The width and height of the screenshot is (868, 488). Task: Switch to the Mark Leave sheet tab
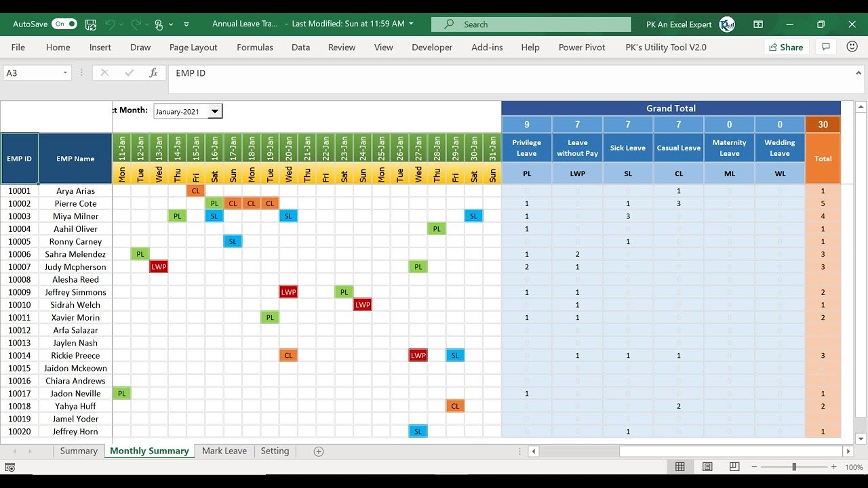tap(224, 451)
